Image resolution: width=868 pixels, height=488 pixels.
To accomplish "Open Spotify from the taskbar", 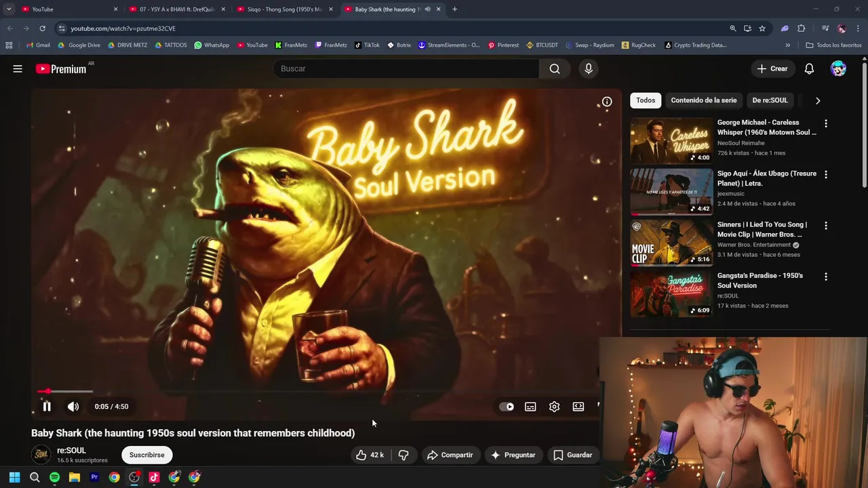I will point(54,477).
